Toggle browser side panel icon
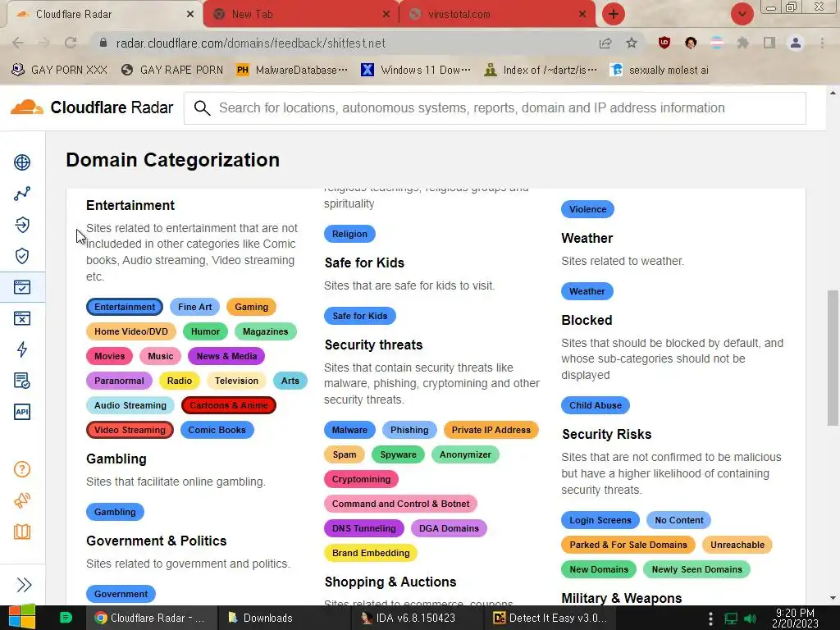The width and height of the screenshot is (840, 630). click(769, 43)
